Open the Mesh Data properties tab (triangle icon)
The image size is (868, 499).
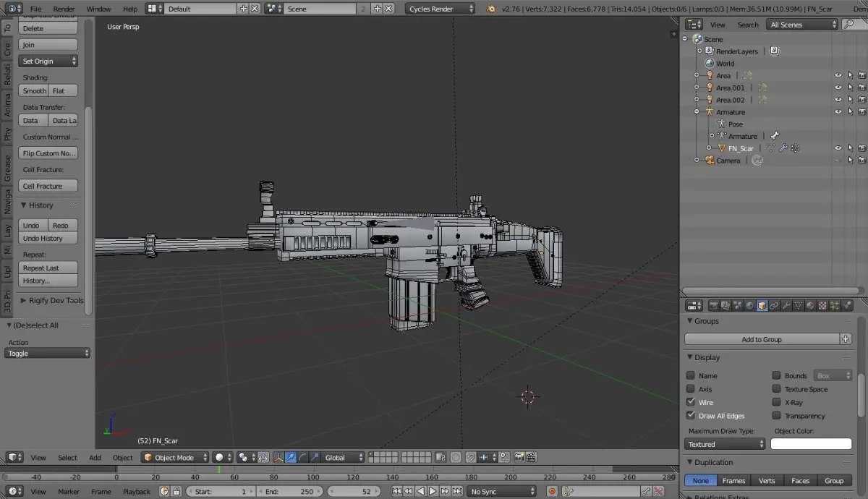(799, 306)
